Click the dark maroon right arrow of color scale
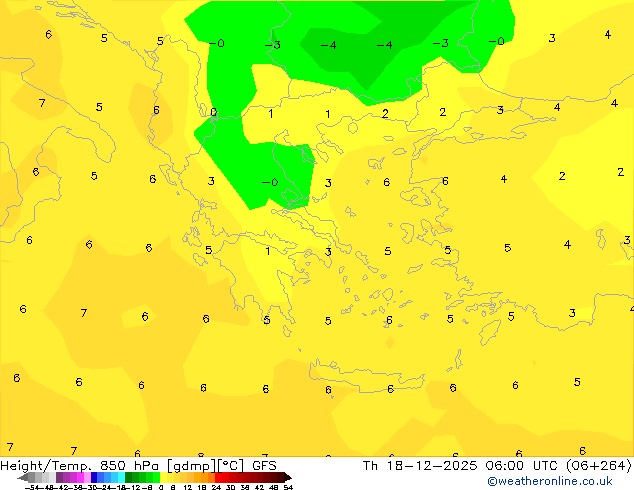 [x=288, y=477]
